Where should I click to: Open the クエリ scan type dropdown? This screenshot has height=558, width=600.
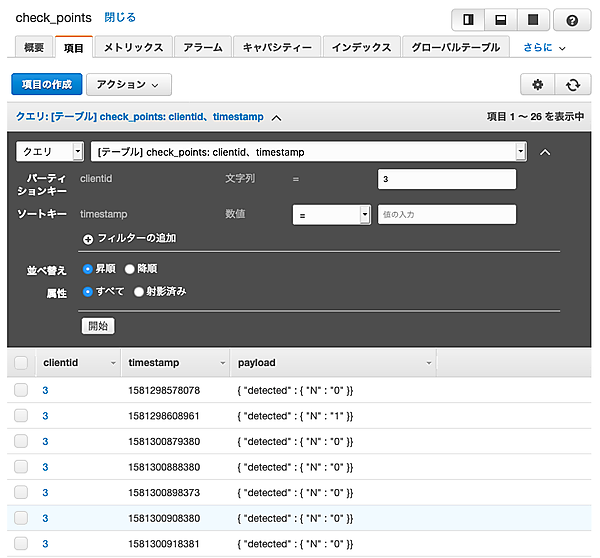tap(50, 152)
